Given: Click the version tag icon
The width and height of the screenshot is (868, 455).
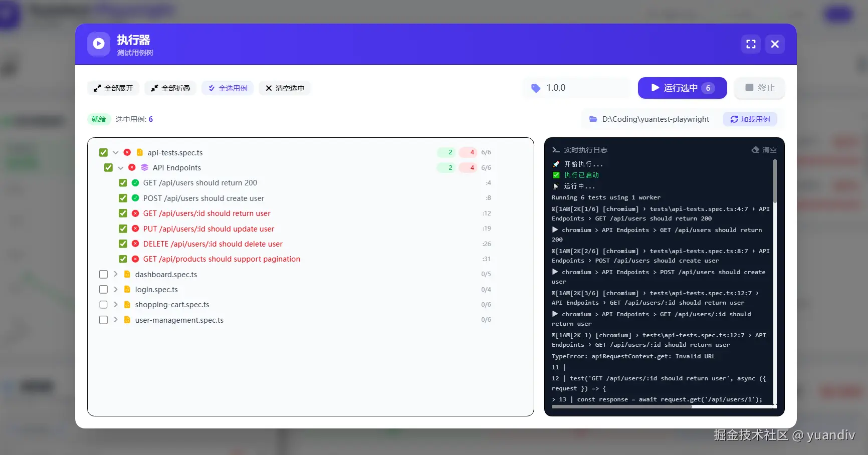Looking at the screenshot, I should tap(536, 88).
